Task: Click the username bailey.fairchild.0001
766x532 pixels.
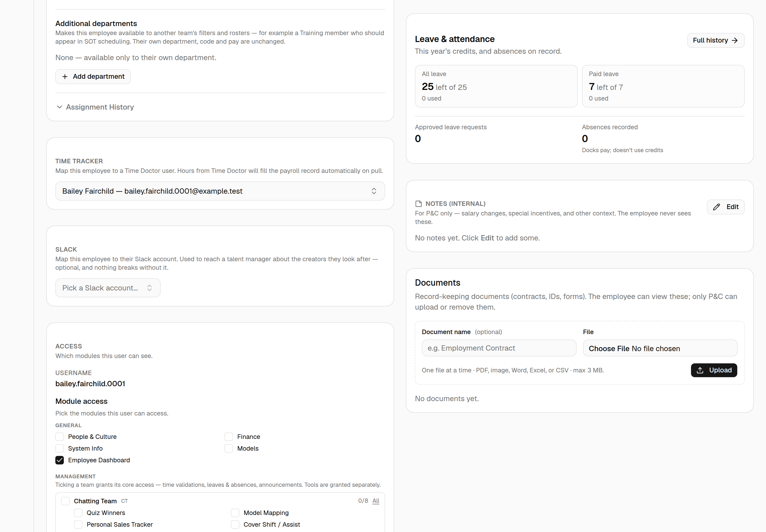Action: [x=90, y=384]
